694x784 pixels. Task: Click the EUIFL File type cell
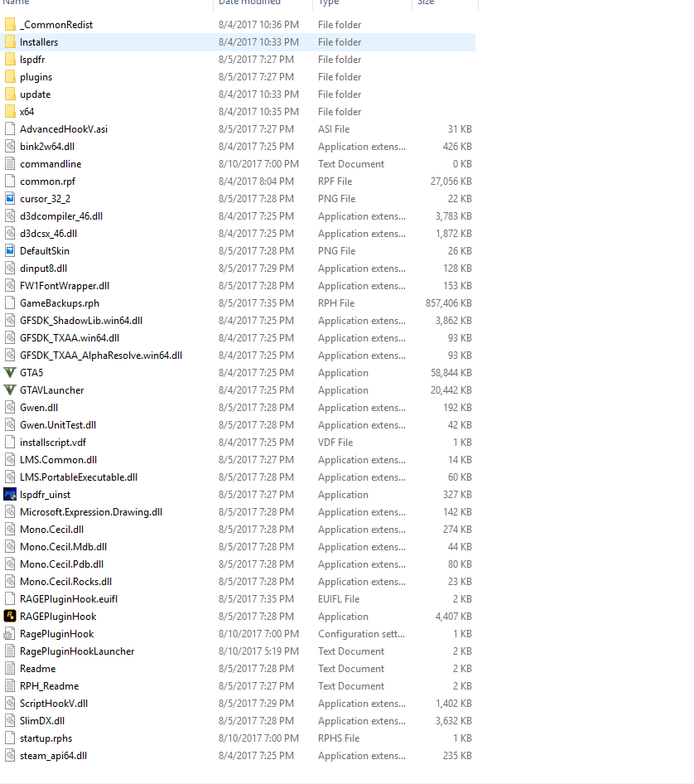pos(339,599)
